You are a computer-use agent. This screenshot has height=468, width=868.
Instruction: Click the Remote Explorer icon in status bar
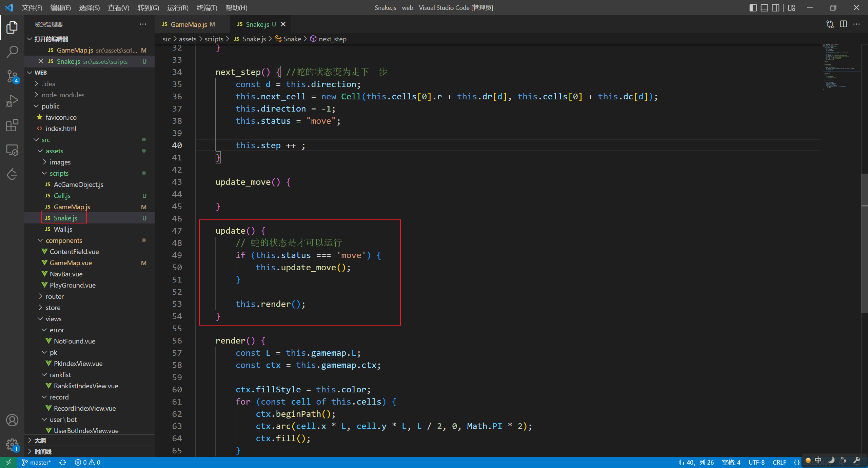point(8,462)
